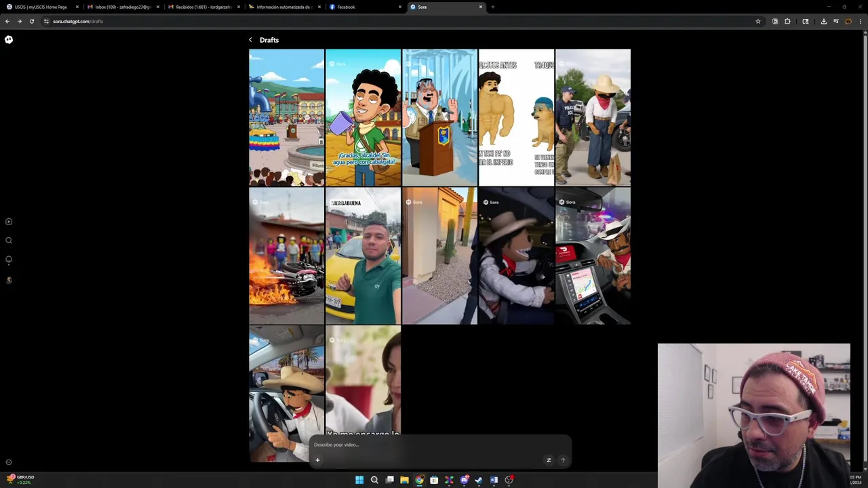Open the GBP/USD taskbar widget

(x=20, y=479)
